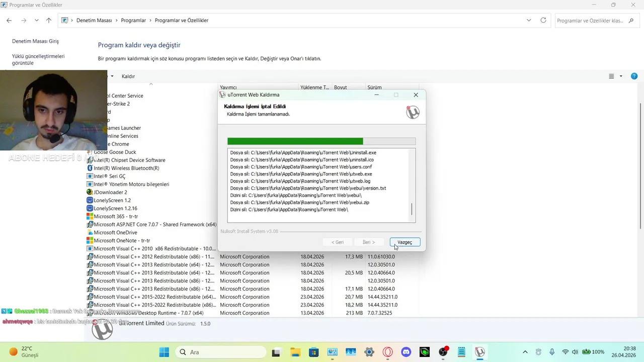Show hidden system tray icons chevron
The image size is (644, 362).
(x=525, y=352)
